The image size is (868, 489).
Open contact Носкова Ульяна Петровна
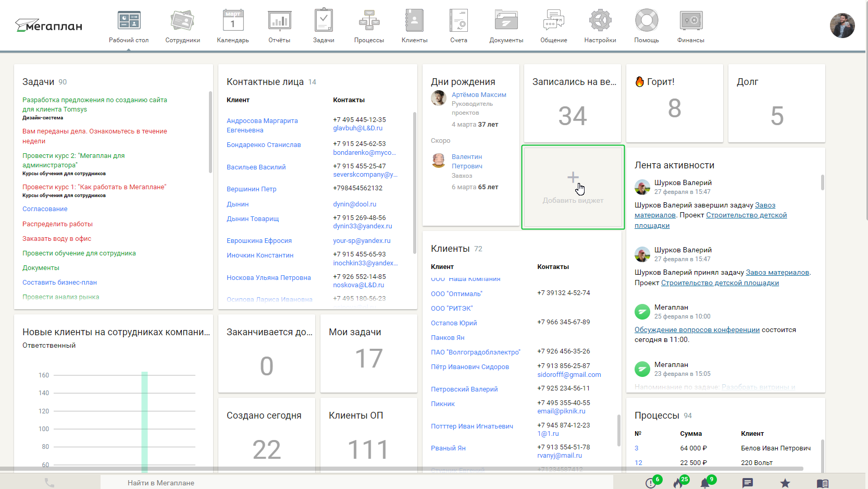click(269, 278)
